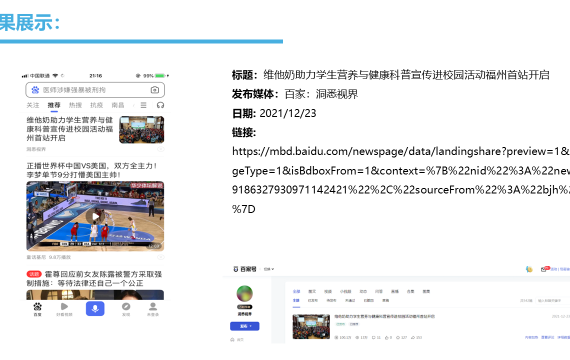
Task: Switch to the 关注 tab
Action: 33,105
